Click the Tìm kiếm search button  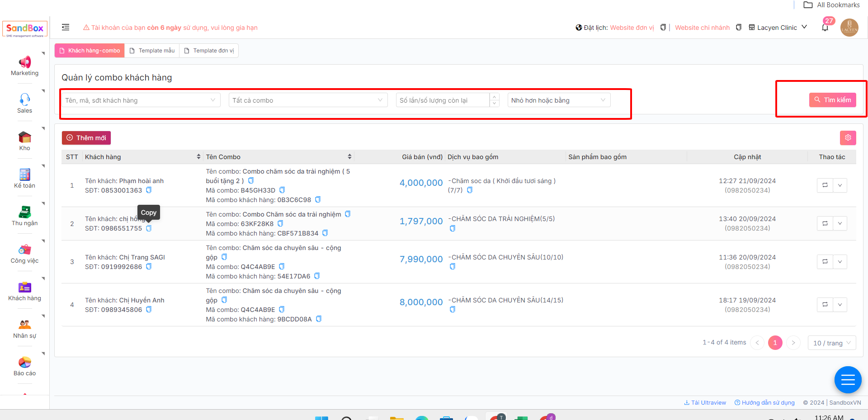(x=832, y=100)
